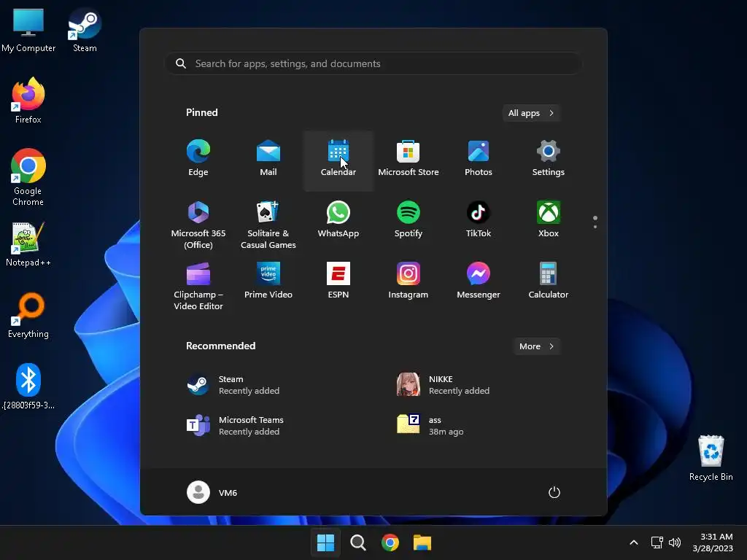747x560 pixels.
Task: Select the My Computer desktop icon
Action: [x=28, y=31]
